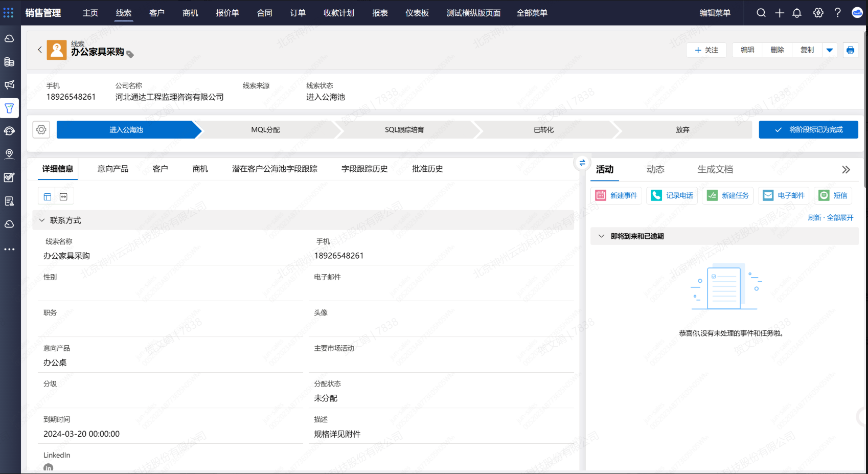Open the 商机 top menu item

point(190,13)
